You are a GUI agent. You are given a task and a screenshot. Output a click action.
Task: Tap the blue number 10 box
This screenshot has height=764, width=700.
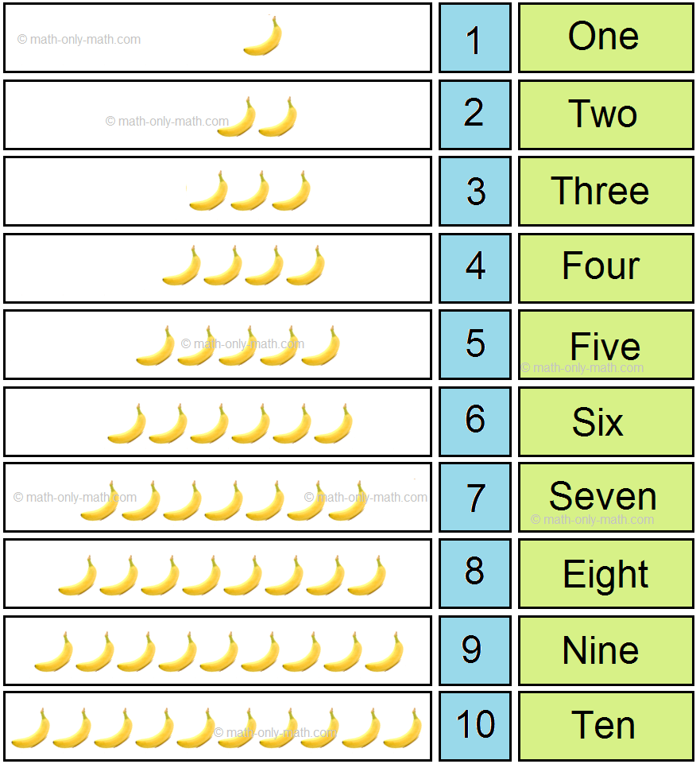coord(474,726)
